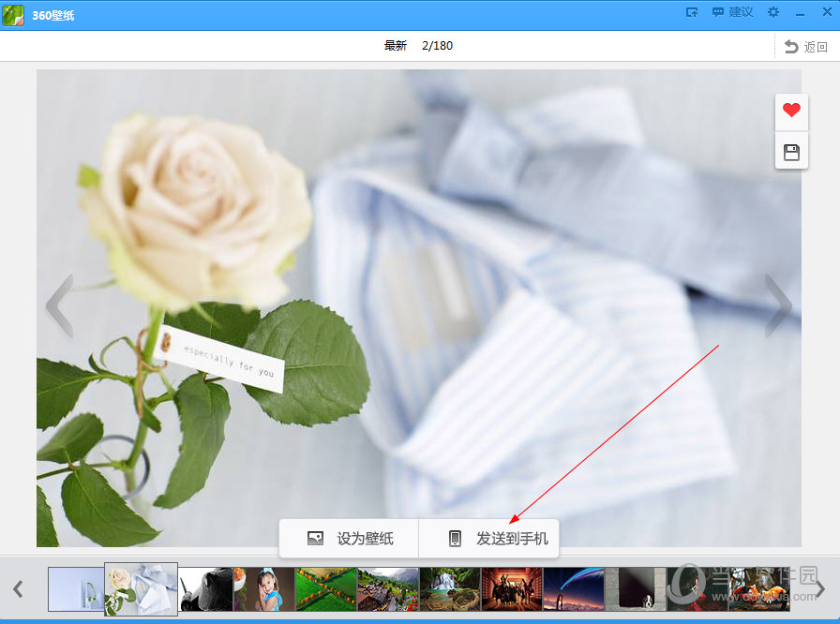The image size is (840, 624).
Task: Click the wallpaper icon inside 设为壁纸 button
Action: [x=314, y=538]
